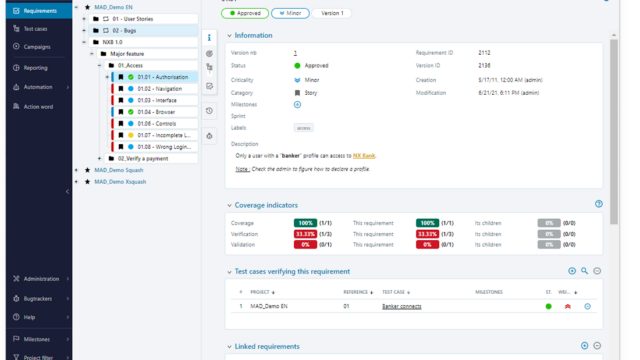Collapse the Coverage indicators section
Image resolution: width=640 pixels, height=360 pixels.
229,206
